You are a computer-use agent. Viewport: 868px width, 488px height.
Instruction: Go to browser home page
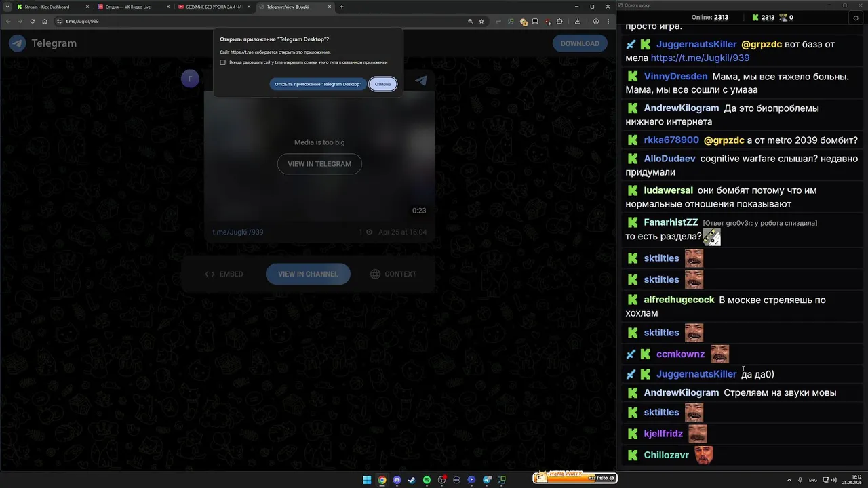tap(45, 21)
